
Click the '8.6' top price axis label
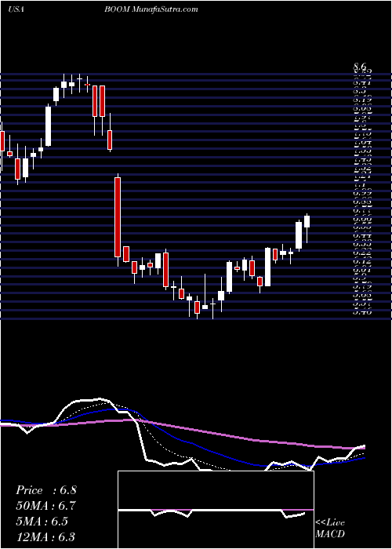click(x=359, y=66)
